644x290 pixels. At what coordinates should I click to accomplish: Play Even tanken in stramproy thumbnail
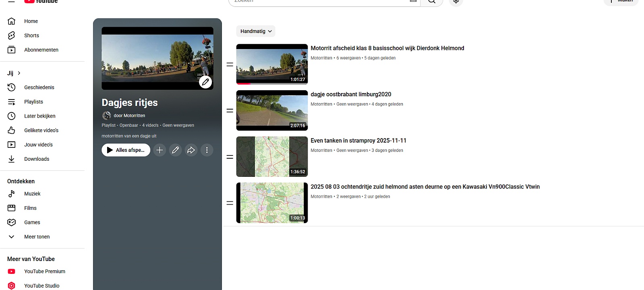tap(272, 157)
